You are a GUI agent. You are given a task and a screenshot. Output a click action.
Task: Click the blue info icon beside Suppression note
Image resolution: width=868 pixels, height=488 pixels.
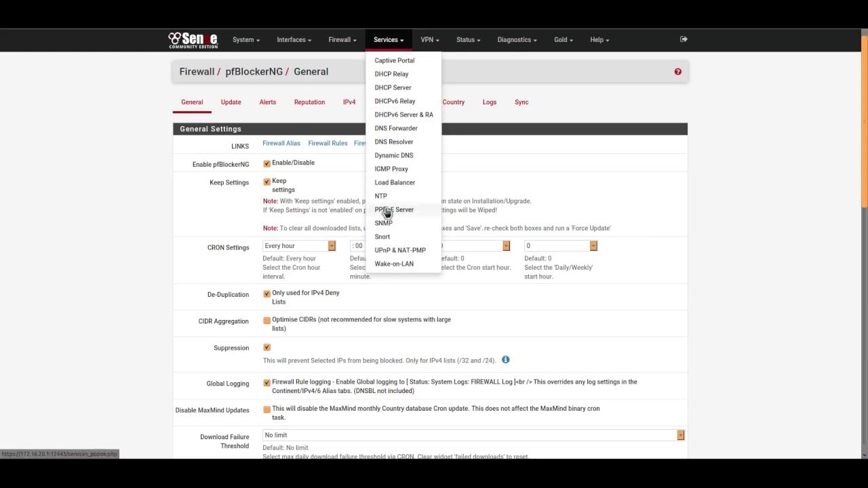505,359
